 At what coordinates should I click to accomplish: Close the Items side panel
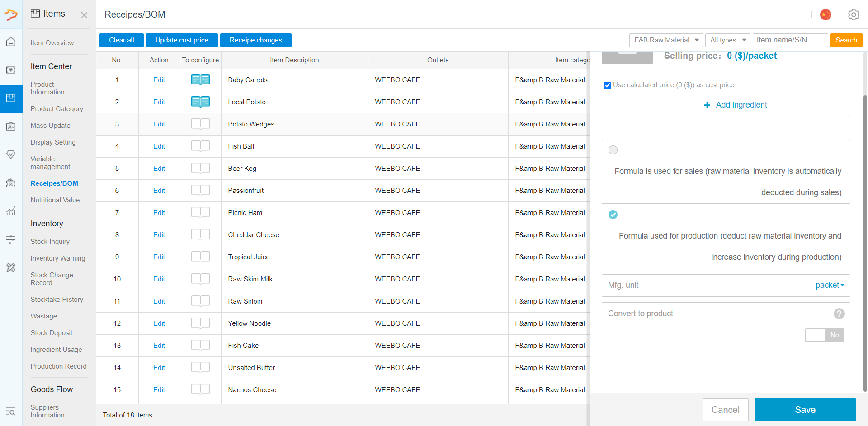pyautogui.click(x=84, y=15)
